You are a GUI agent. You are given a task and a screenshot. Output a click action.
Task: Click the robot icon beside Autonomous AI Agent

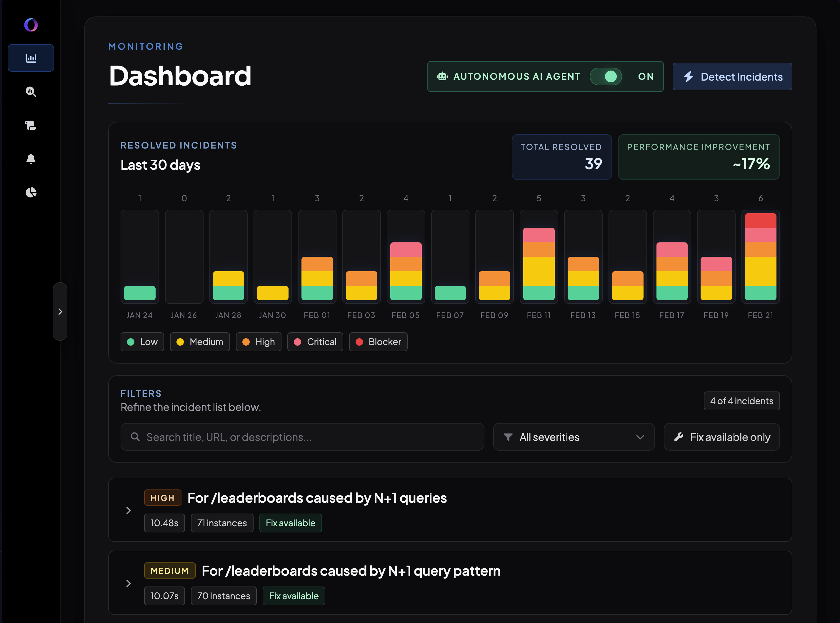click(442, 76)
